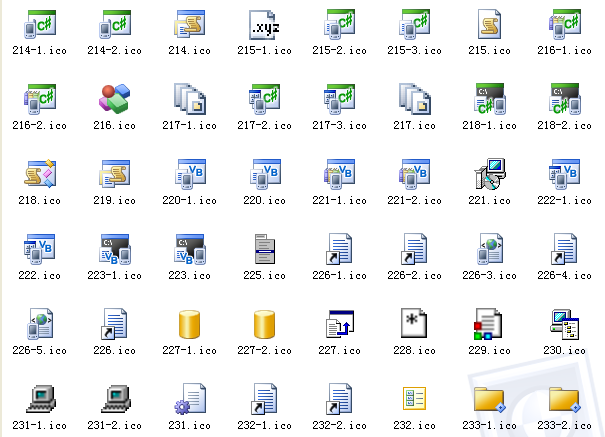Image resolution: width=605 pixels, height=437 pixels.
Task: Select the 223-1.ico VB console icon
Action: pyautogui.click(x=115, y=248)
